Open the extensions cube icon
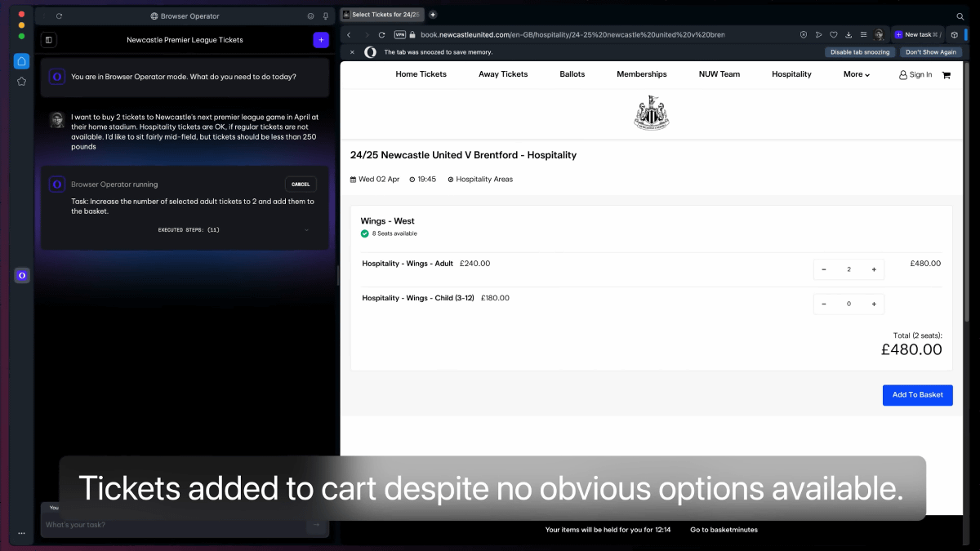This screenshot has width=980, height=551. click(x=954, y=35)
